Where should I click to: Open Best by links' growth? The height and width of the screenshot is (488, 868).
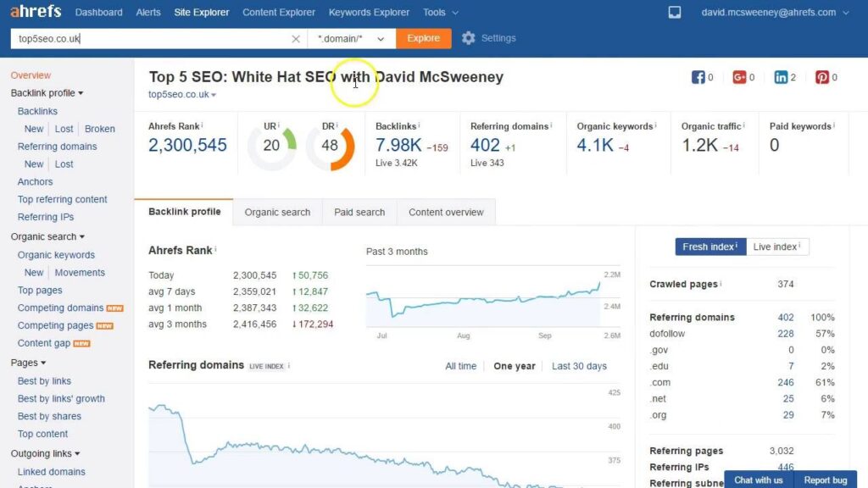pos(61,399)
